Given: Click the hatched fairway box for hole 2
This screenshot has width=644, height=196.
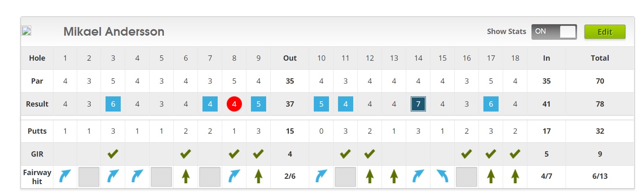Looking at the screenshot, I should coord(89,177).
